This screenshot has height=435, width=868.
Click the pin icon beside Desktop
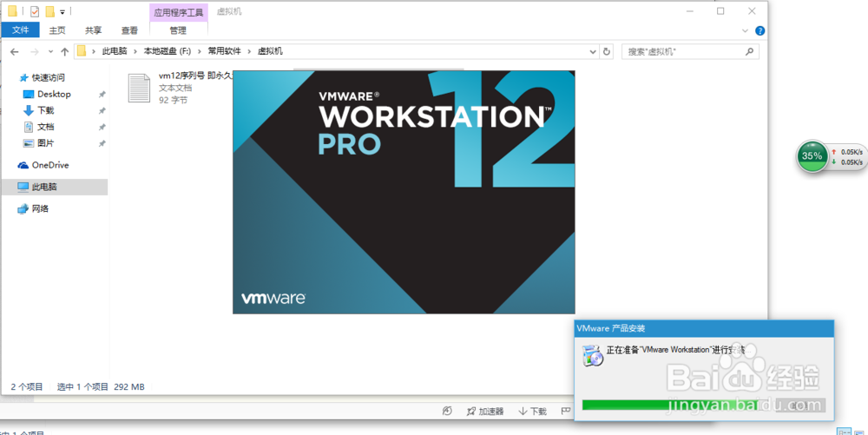[x=102, y=94]
